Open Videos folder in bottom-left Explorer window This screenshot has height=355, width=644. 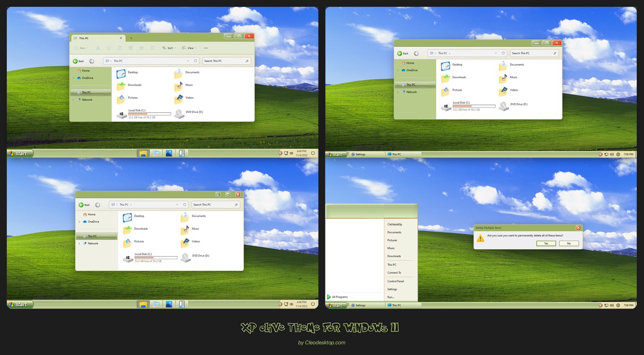190,242
